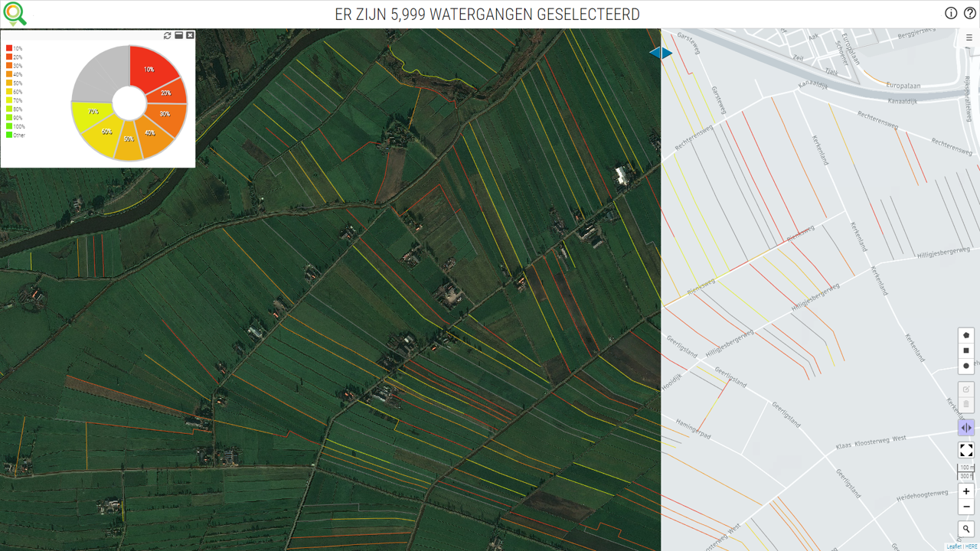The image size is (980, 551).
Task: Click the info icon in the header
Action: tap(951, 13)
